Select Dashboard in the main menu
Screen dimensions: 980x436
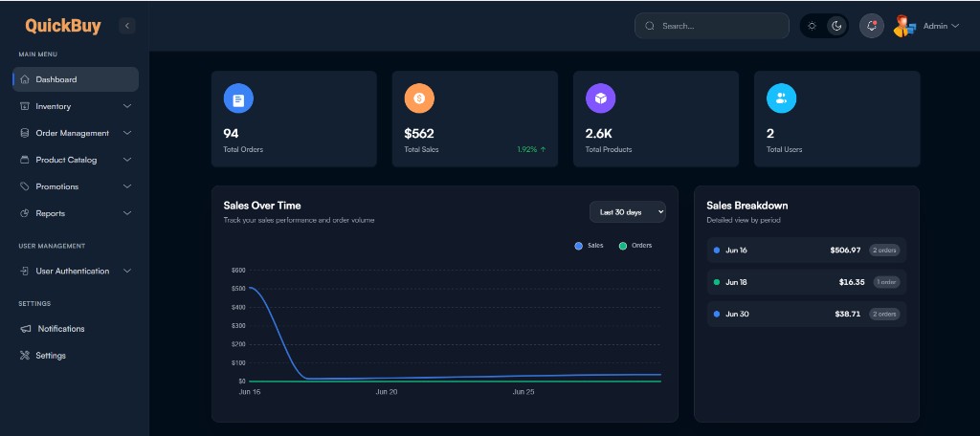[76, 79]
